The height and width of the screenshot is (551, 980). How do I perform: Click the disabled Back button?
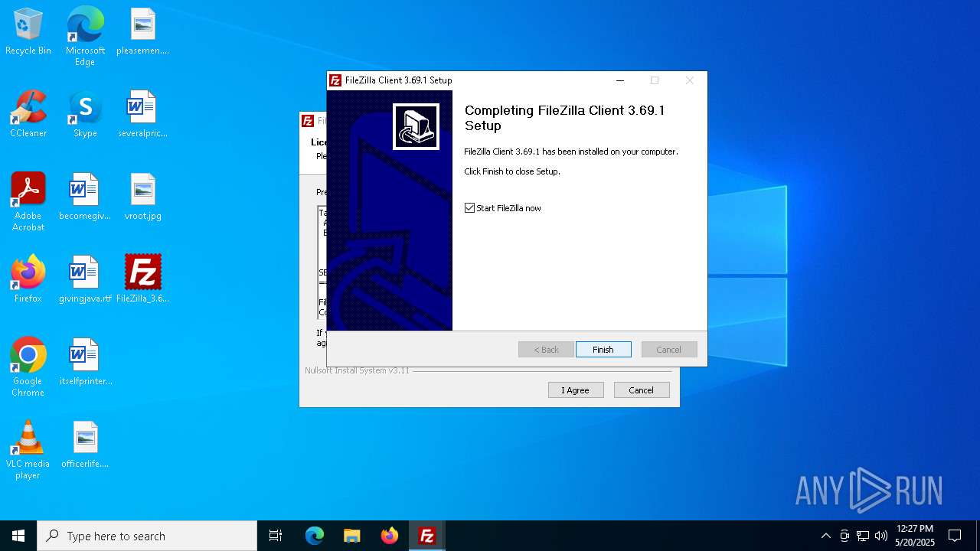coord(546,350)
